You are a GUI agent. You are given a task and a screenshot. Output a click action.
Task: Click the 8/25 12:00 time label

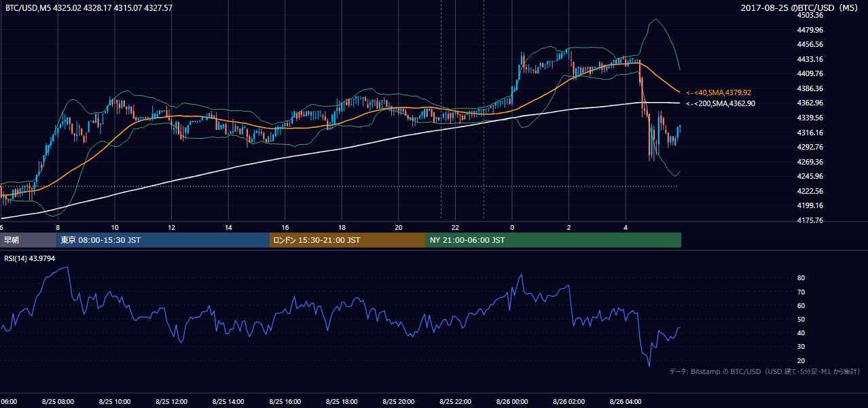coord(171,402)
